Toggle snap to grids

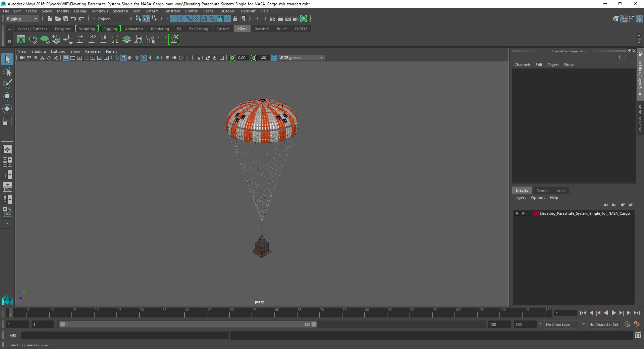(173, 19)
